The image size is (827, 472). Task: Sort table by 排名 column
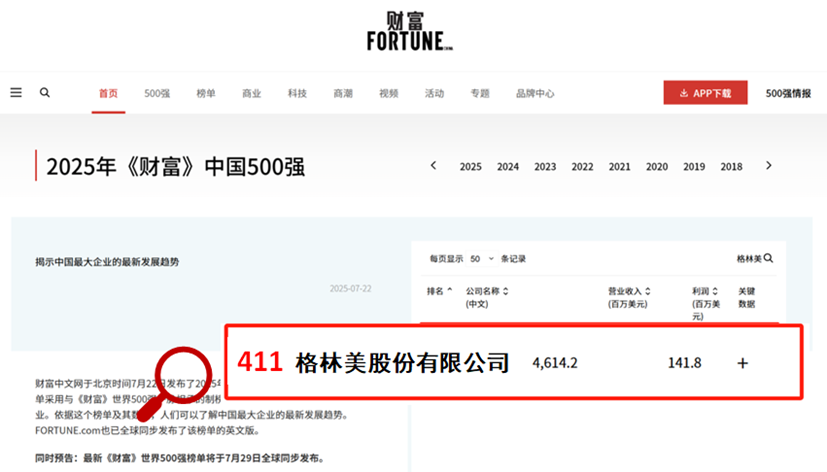(439, 291)
